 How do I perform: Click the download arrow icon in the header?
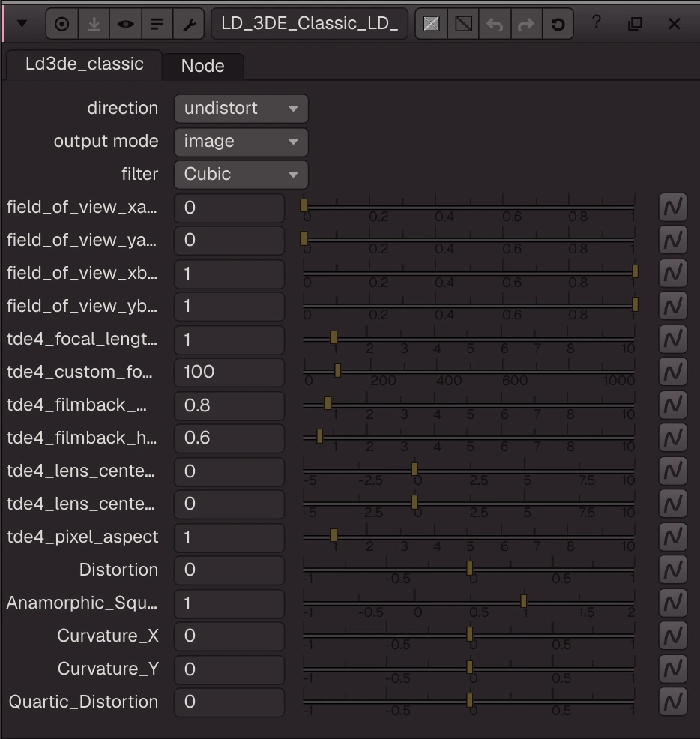94,24
